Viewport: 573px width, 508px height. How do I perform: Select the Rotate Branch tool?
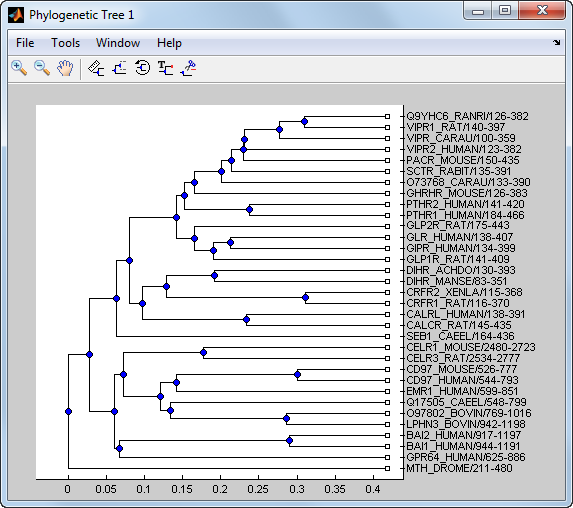(x=142, y=68)
